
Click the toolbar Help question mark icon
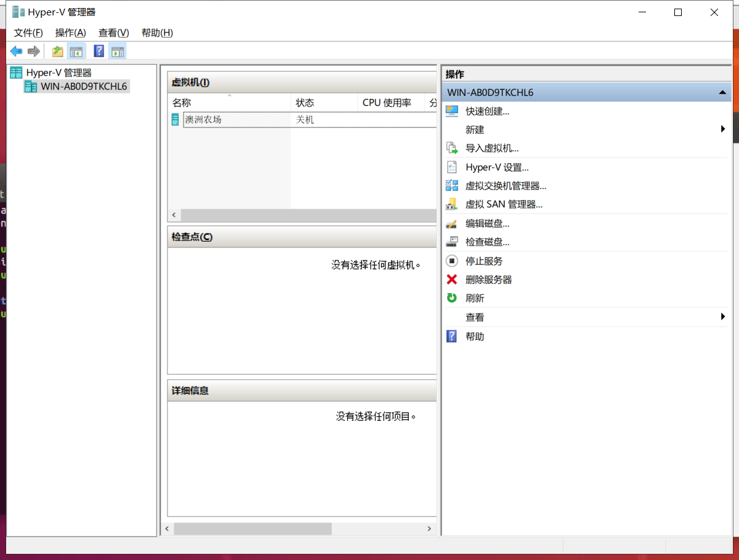click(x=99, y=51)
